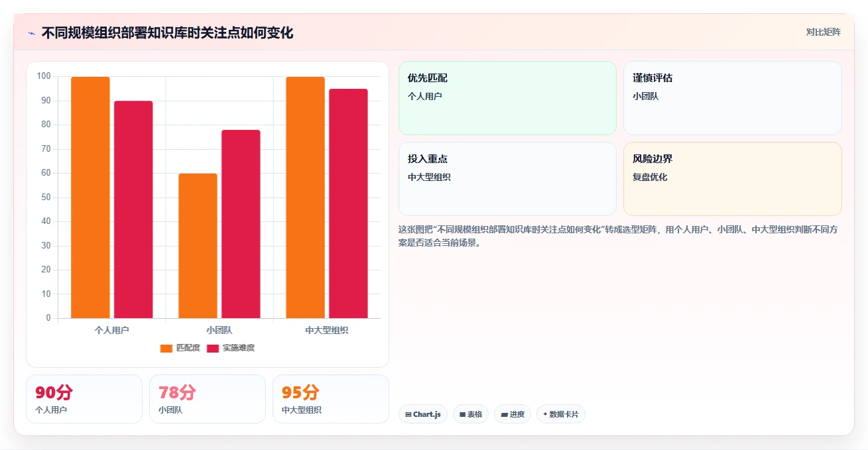The image size is (868, 450).
Task: Click the 100 y-axis tick label
Action: click(x=44, y=76)
